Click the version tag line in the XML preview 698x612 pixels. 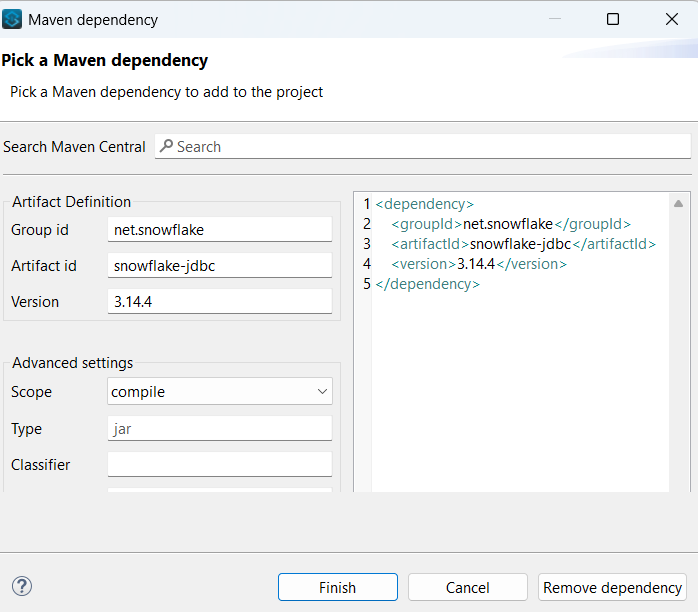479,264
